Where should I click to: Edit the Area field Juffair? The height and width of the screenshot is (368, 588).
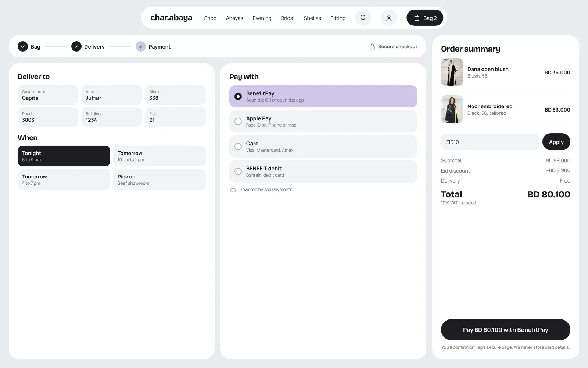coord(112,95)
